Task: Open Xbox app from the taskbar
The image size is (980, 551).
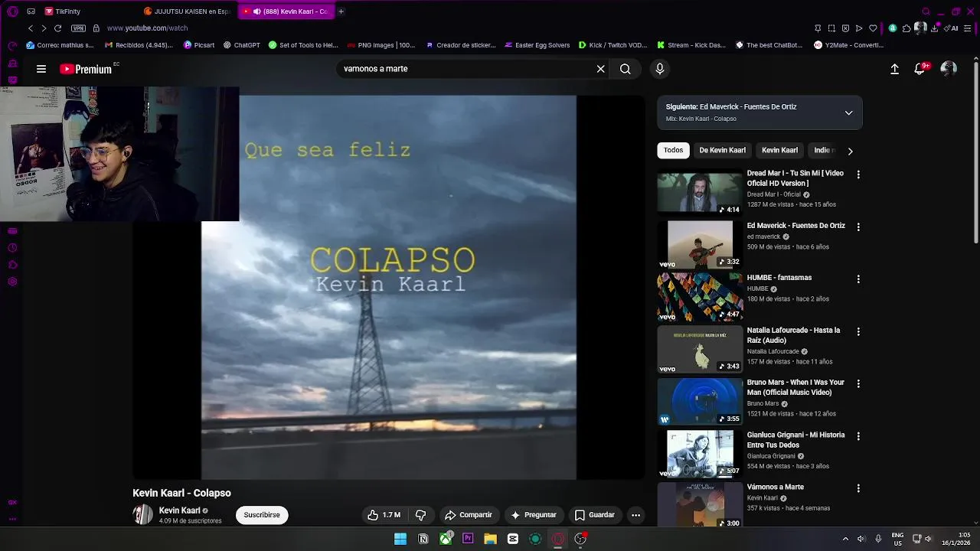Action: [446, 539]
